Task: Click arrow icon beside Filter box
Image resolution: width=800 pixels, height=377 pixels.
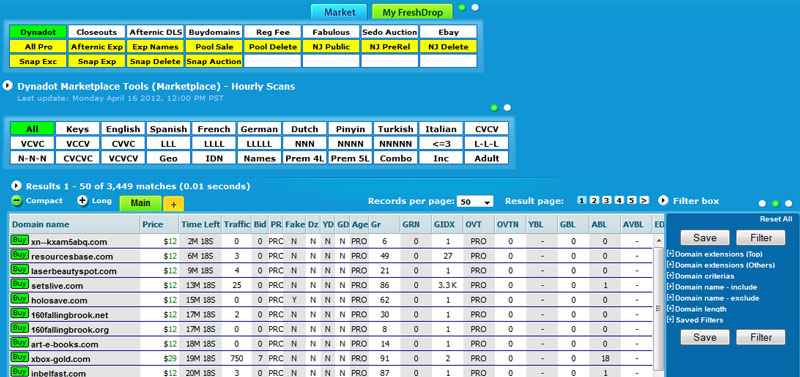Action: (x=663, y=200)
